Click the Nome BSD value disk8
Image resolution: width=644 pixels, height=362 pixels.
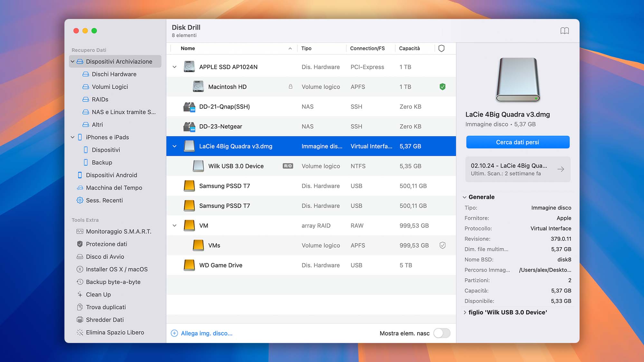[x=564, y=260]
